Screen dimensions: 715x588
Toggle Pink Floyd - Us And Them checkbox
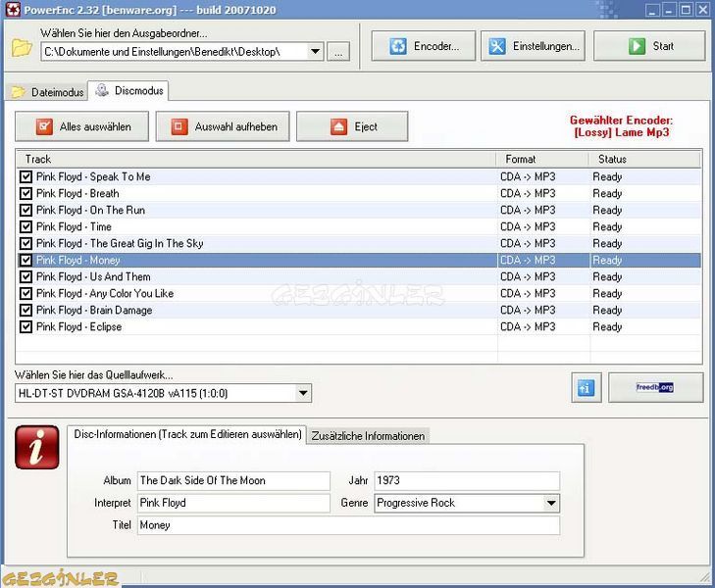(x=26, y=276)
